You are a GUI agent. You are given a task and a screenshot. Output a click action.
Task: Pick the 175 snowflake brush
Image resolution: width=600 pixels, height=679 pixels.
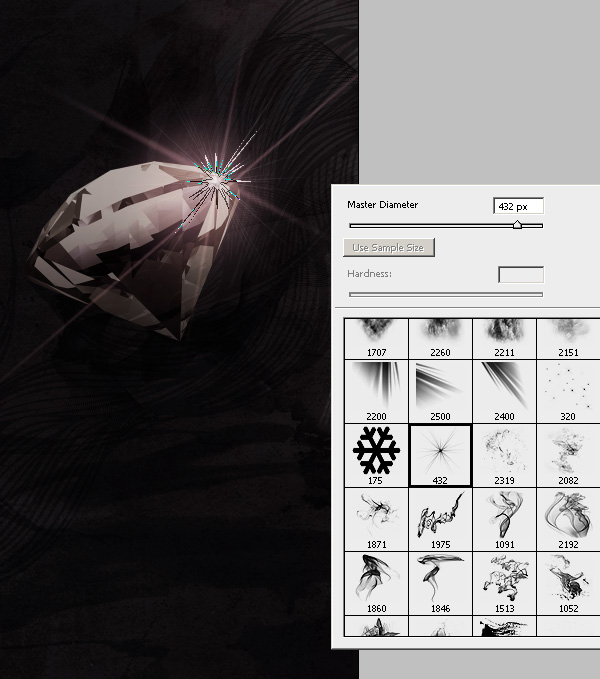(x=376, y=456)
